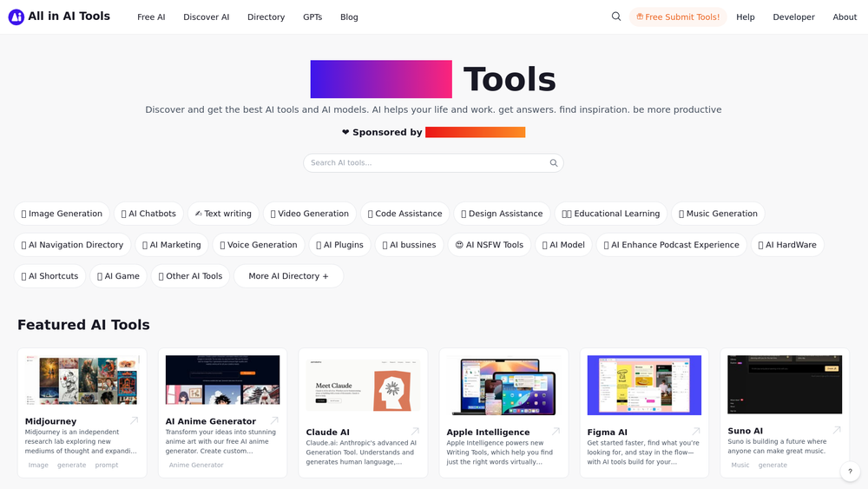This screenshot has height=489, width=868.
Task: Select Voice Generation category
Action: coord(259,245)
